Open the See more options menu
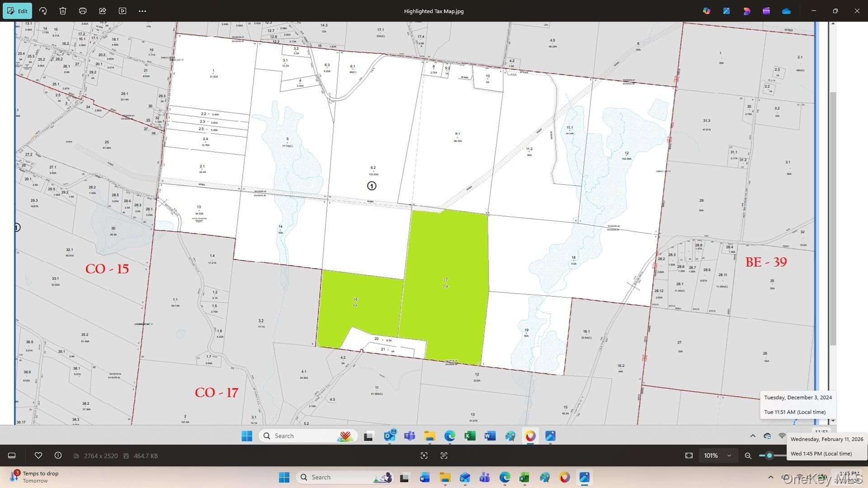Image resolution: width=868 pixels, height=488 pixels. (142, 11)
